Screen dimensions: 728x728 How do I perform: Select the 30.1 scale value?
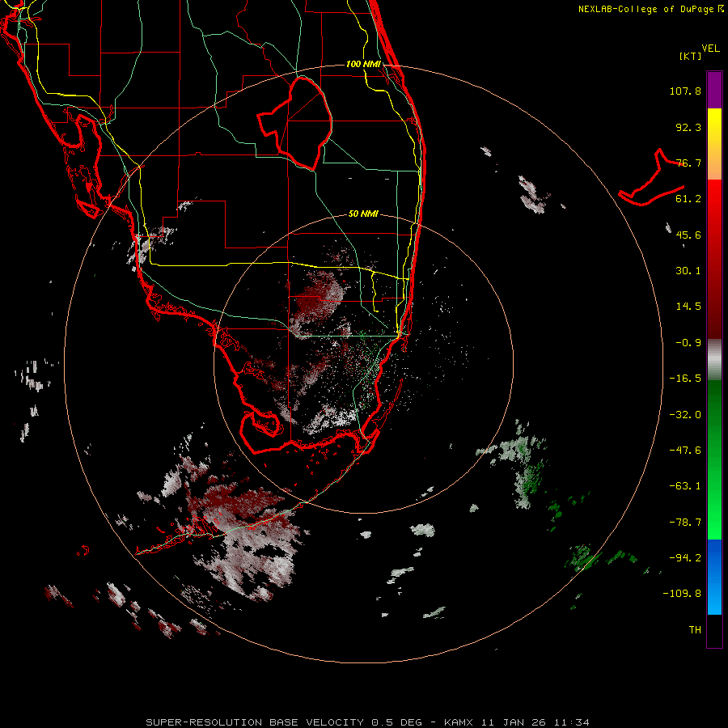pos(688,271)
